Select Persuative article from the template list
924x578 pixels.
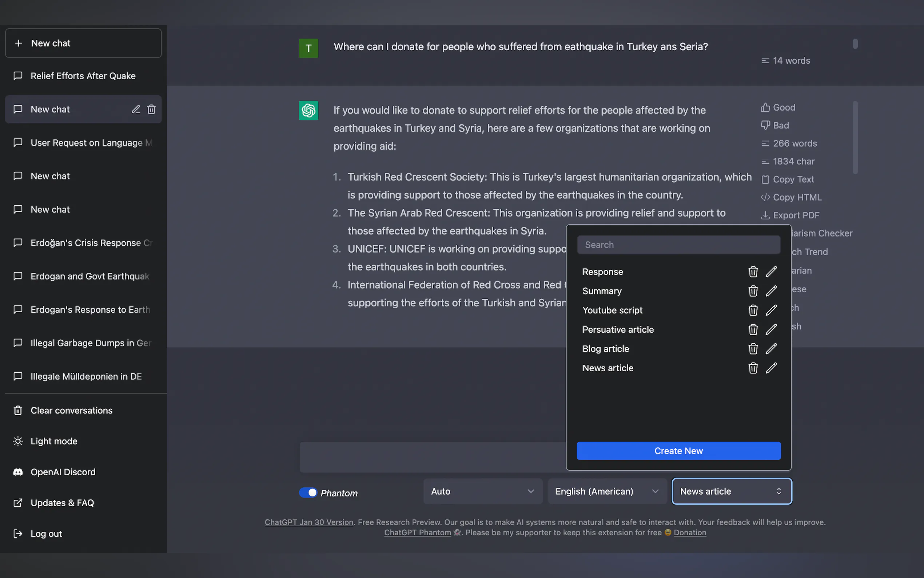point(618,329)
